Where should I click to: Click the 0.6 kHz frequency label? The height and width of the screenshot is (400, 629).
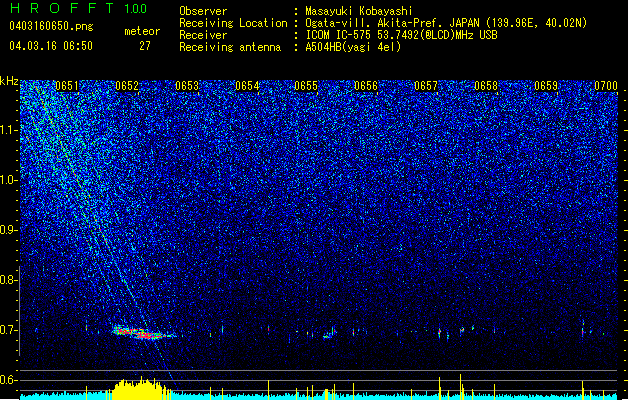point(8,380)
